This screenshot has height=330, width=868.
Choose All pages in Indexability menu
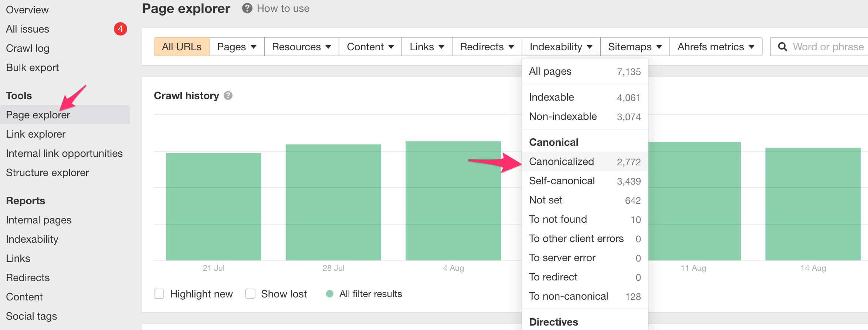click(x=585, y=71)
